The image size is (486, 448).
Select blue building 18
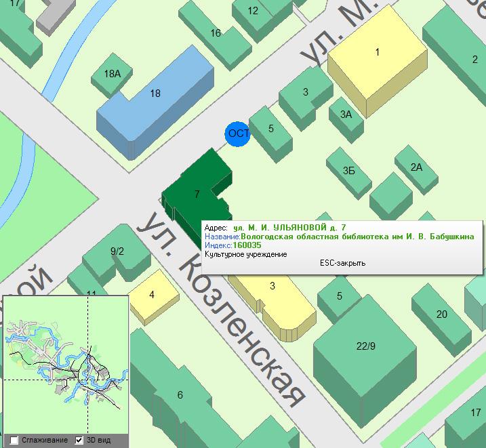(x=155, y=94)
